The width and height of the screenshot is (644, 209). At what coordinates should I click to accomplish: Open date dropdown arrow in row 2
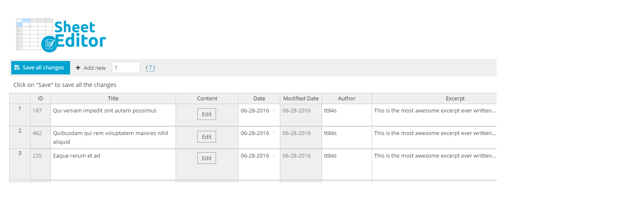[x=274, y=133]
